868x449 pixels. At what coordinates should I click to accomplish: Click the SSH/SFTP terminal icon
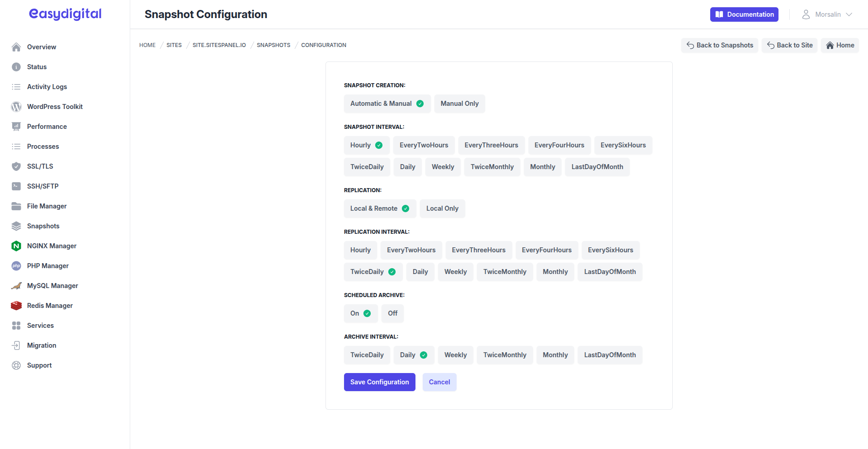[16, 186]
